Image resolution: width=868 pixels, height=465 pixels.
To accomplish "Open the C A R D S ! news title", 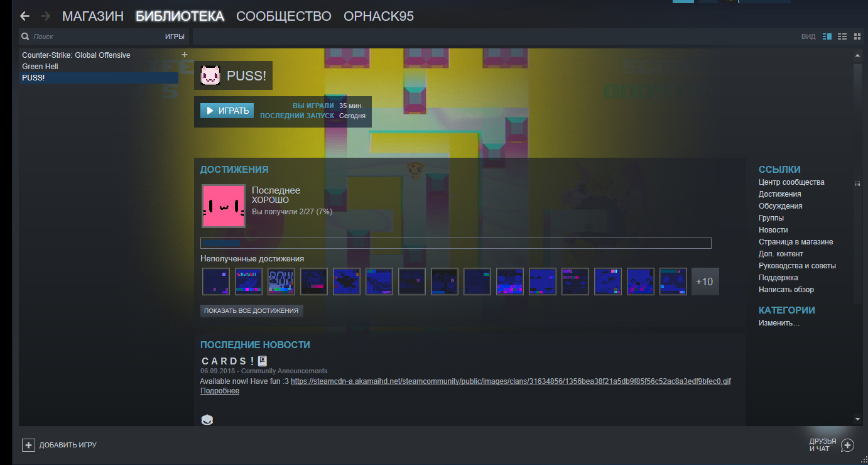I will (228, 361).
